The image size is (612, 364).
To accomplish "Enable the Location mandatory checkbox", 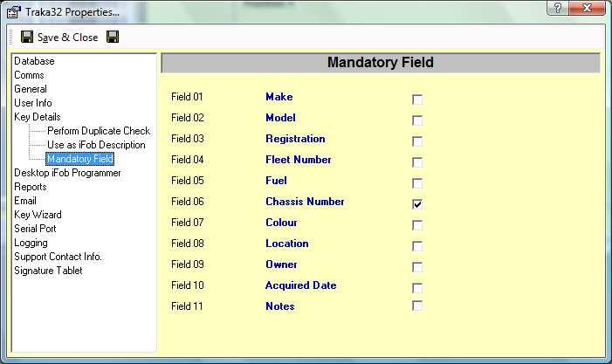I will (417, 246).
